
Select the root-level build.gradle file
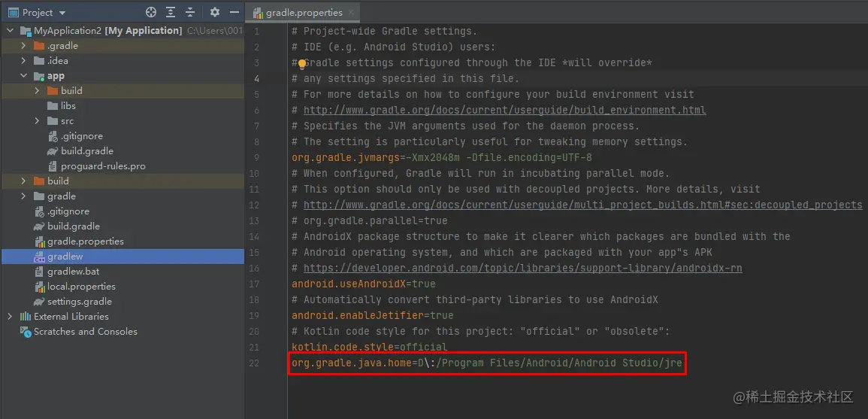point(74,226)
